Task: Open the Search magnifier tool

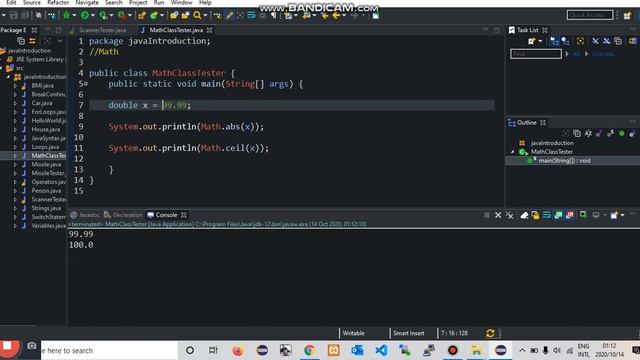Action: tap(197, 16)
